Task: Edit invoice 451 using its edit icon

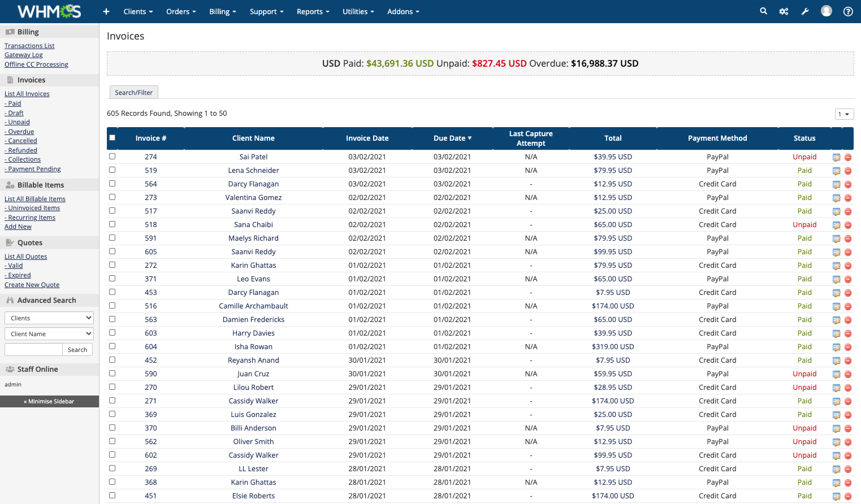Action: 837,496
